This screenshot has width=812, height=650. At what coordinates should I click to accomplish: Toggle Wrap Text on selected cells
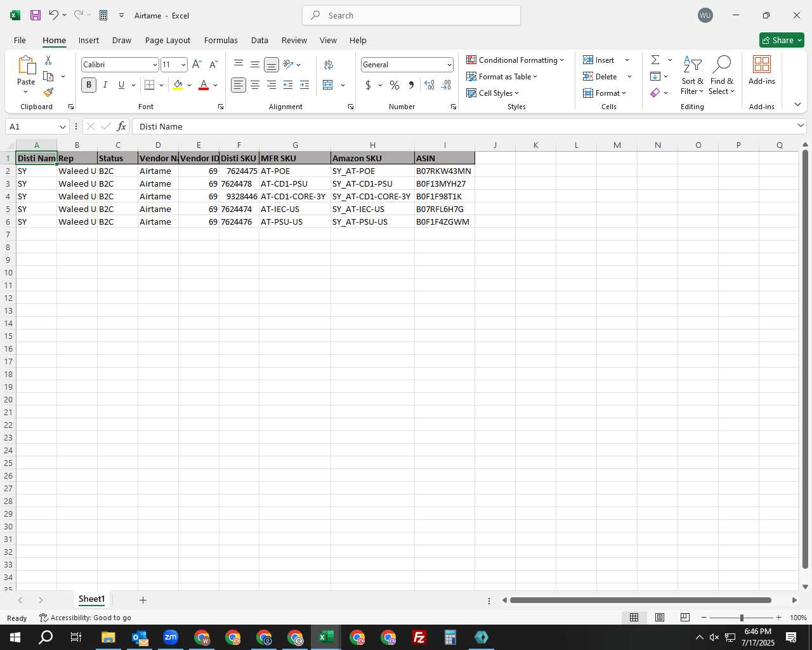[329, 64]
